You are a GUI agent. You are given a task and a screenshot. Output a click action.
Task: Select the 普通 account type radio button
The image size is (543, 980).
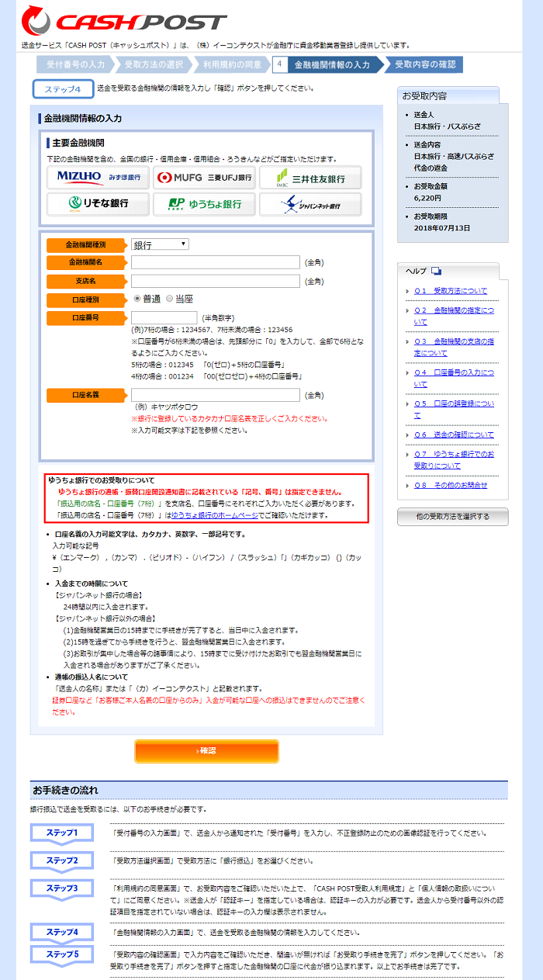pyautogui.click(x=137, y=299)
